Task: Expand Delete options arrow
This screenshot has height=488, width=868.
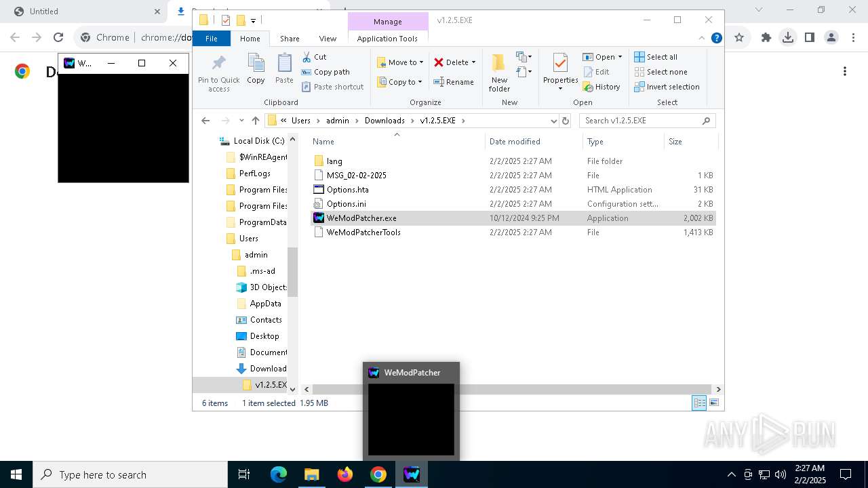Action: point(473,62)
